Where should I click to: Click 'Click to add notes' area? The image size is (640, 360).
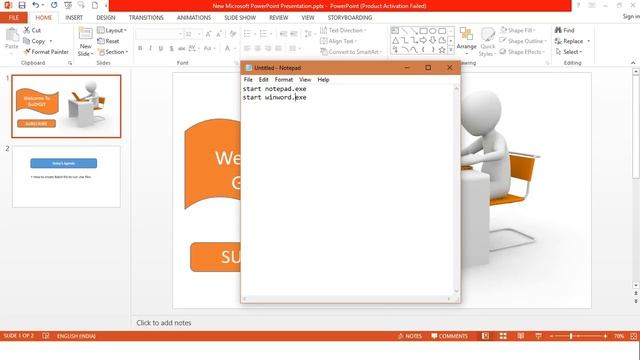pyautogui.click(x=164, y=323)
